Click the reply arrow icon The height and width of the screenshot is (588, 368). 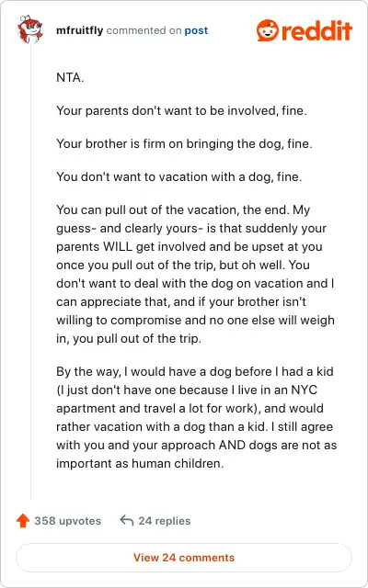pyautogui.click(x=127, y=521)
